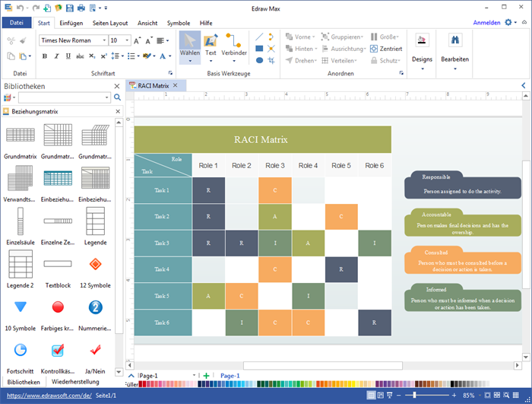
Task: Select the 12 Symbole diamond shape
Action: click(x=95, y=269)
